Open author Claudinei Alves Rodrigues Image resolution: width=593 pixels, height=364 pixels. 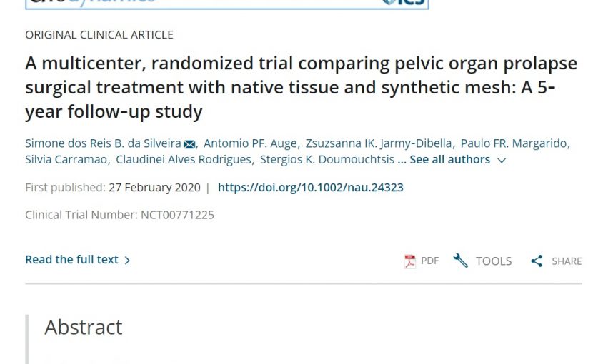click(184, 159)
